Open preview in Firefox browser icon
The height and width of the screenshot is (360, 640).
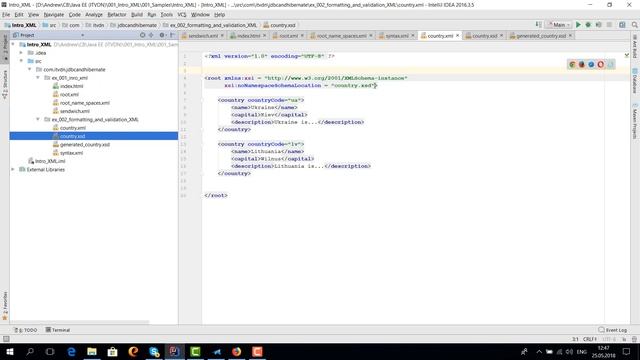(582, 64)
